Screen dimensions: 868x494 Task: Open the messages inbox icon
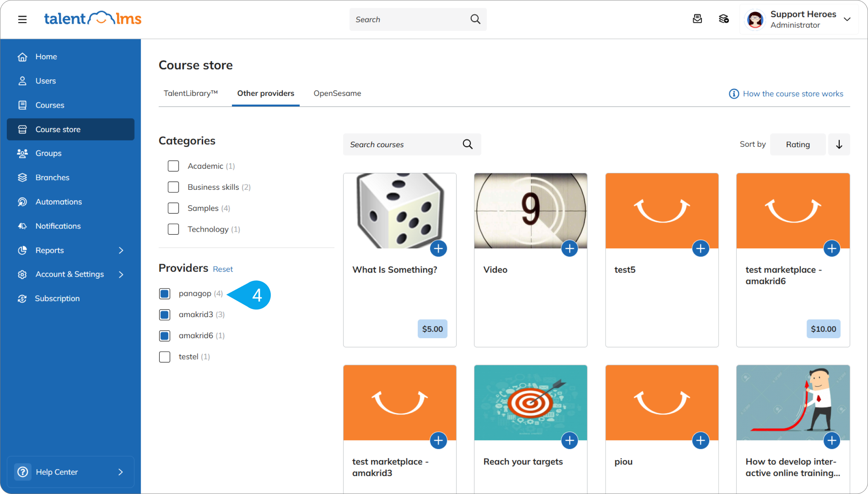tap(697, 19)
